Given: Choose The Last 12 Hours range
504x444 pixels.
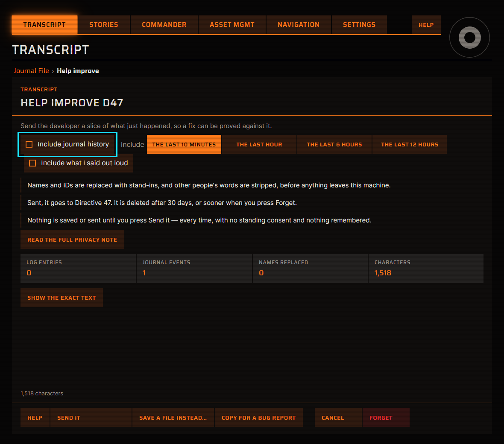Looking at the screenshot, I should point(410,144).
